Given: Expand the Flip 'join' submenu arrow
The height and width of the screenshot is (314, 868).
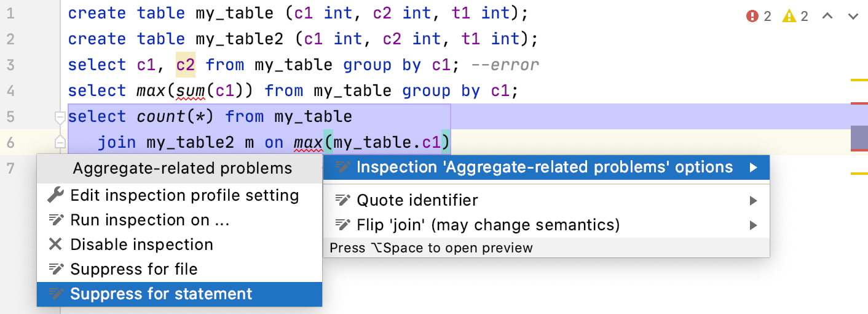Looking at the screenshot, I should 753,225.
